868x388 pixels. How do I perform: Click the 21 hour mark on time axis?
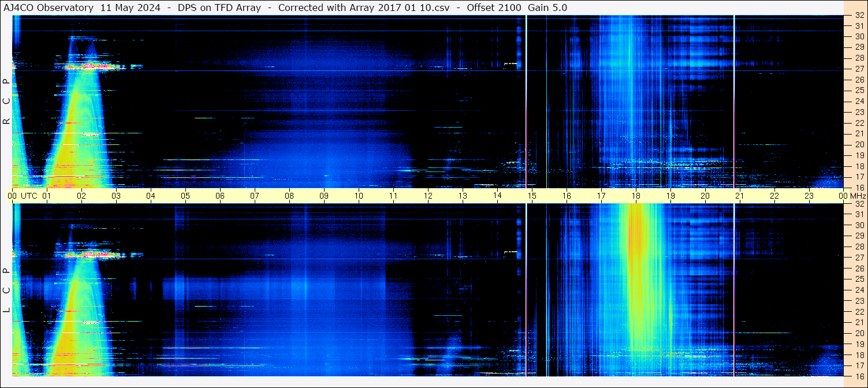pos(740,196)
